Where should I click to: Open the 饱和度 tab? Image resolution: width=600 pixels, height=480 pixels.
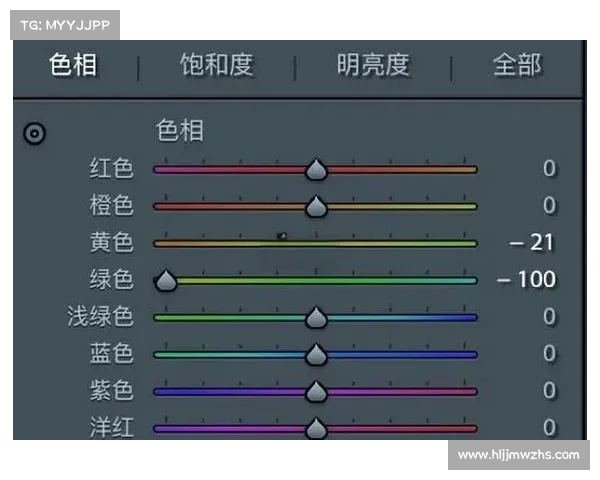[x=216, y=66]
